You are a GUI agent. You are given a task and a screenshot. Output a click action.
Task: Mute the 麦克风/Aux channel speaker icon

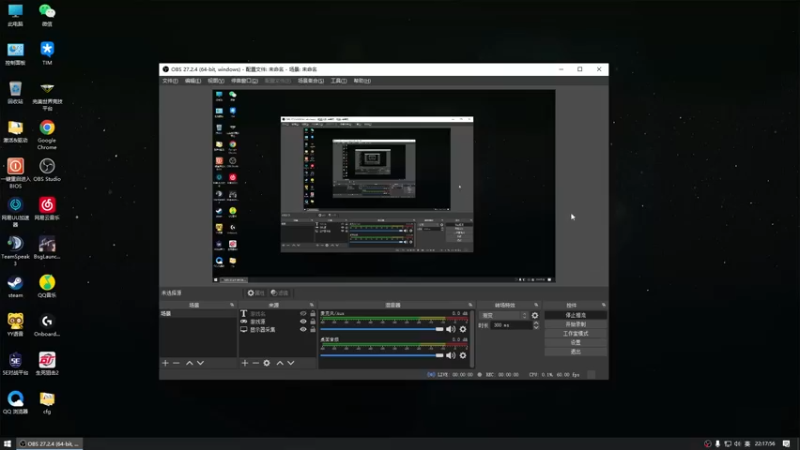(451, 330)
